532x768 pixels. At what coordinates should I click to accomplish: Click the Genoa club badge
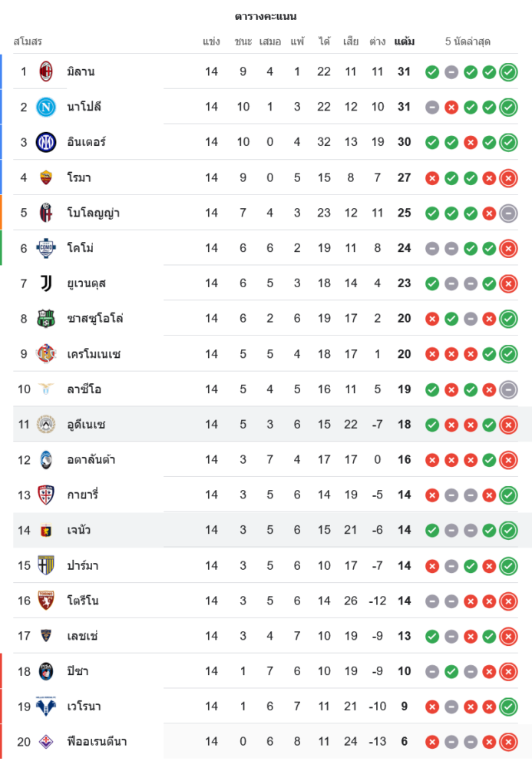point(46,531)
